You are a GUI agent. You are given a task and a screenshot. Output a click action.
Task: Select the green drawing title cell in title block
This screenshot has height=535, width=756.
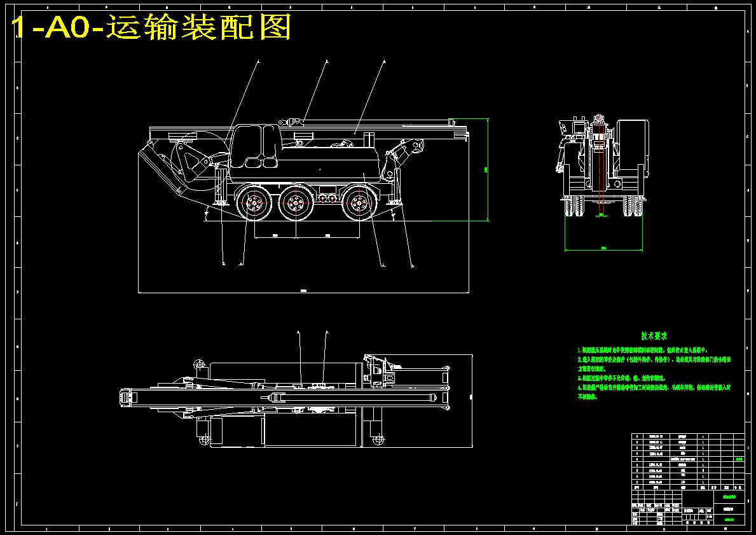point(729,497)
